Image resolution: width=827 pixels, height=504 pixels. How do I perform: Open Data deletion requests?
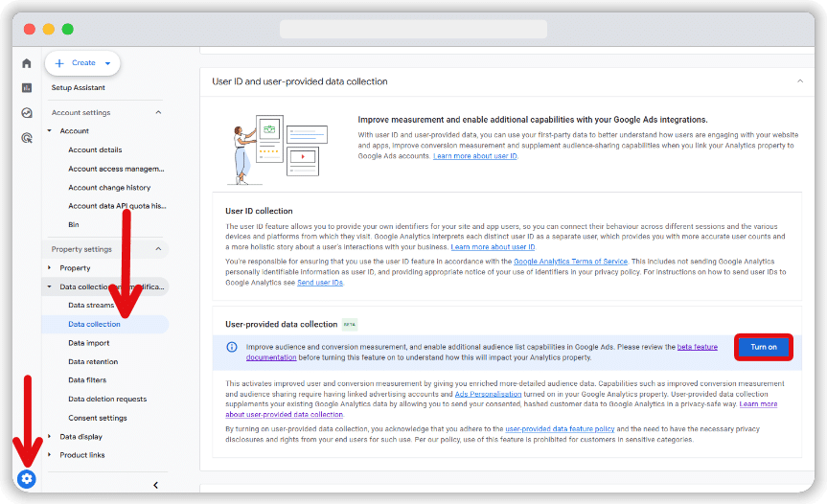(107, 400)
